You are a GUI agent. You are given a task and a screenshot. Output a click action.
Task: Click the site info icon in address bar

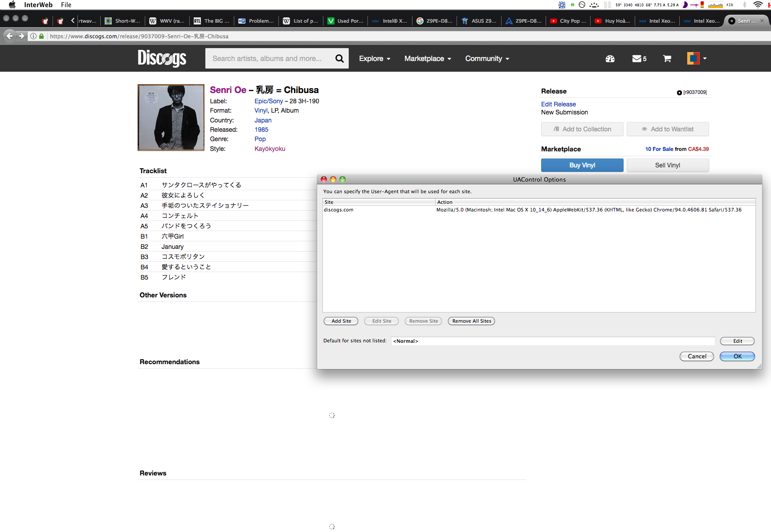pos(33,36)
